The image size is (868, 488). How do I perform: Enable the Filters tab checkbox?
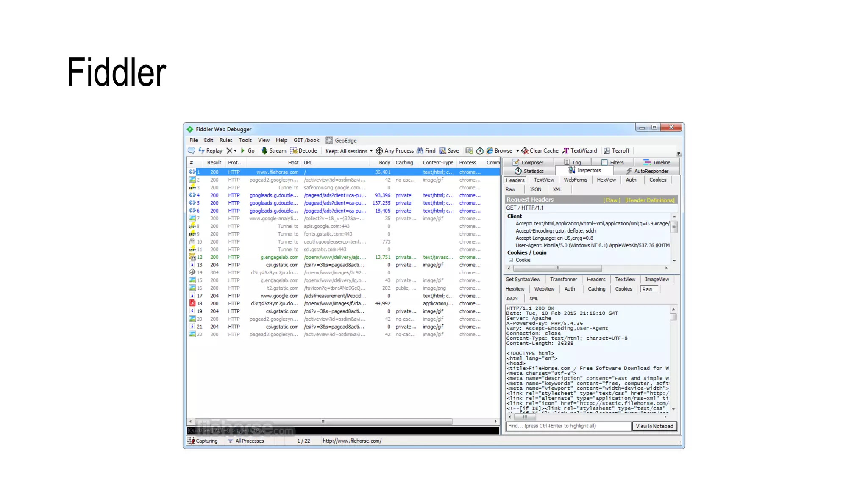point(605,162)
